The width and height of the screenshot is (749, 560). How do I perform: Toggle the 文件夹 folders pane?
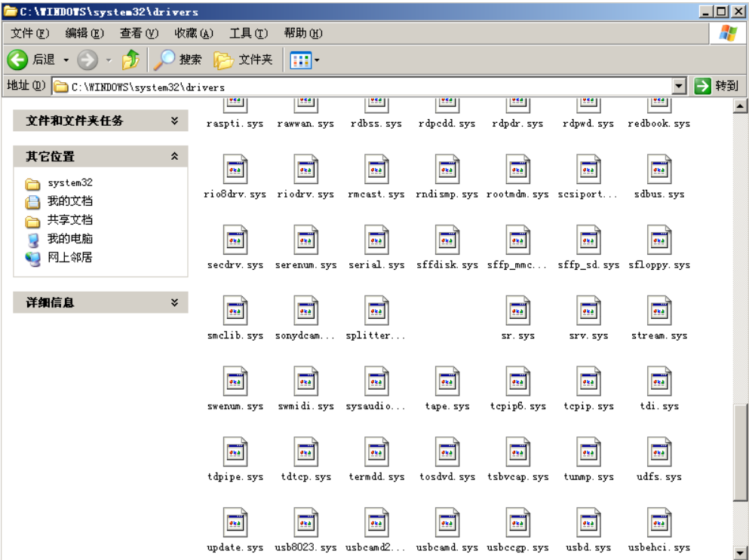(x=243, y=60)
